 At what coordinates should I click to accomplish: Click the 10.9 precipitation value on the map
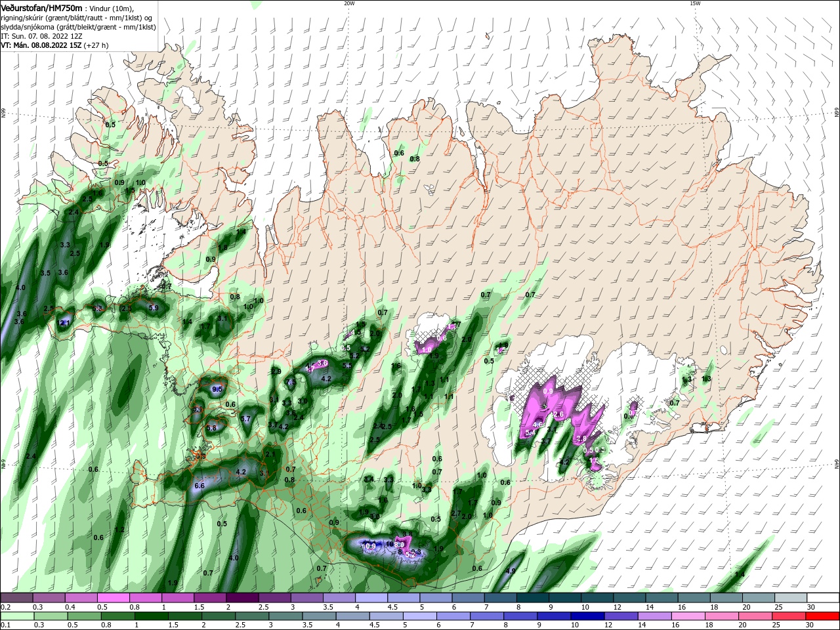tap(369, 546)
